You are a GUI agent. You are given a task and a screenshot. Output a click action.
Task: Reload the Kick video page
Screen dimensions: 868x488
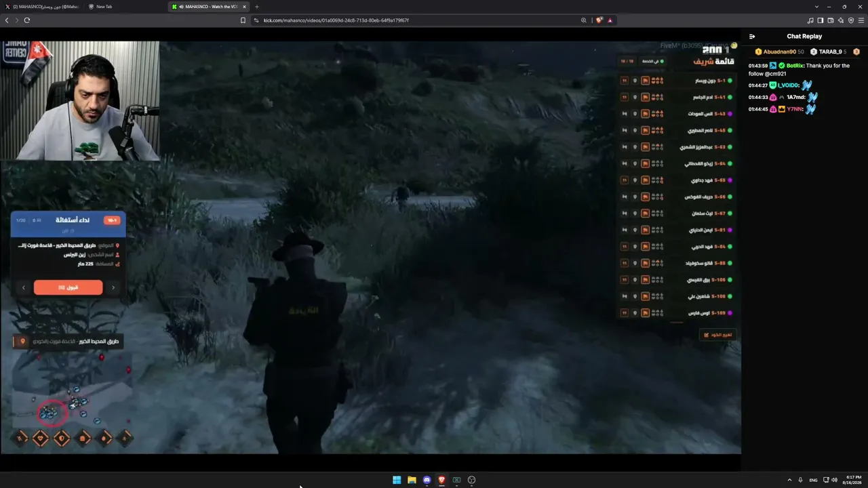coord(27,20)
